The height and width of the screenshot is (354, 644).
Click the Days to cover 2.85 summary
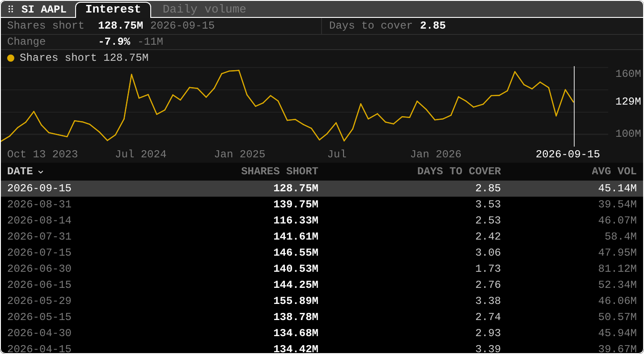(x=387, y=25)
